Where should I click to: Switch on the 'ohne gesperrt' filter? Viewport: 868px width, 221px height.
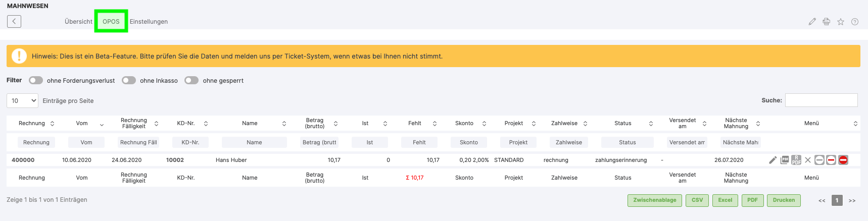click(191, 80)
